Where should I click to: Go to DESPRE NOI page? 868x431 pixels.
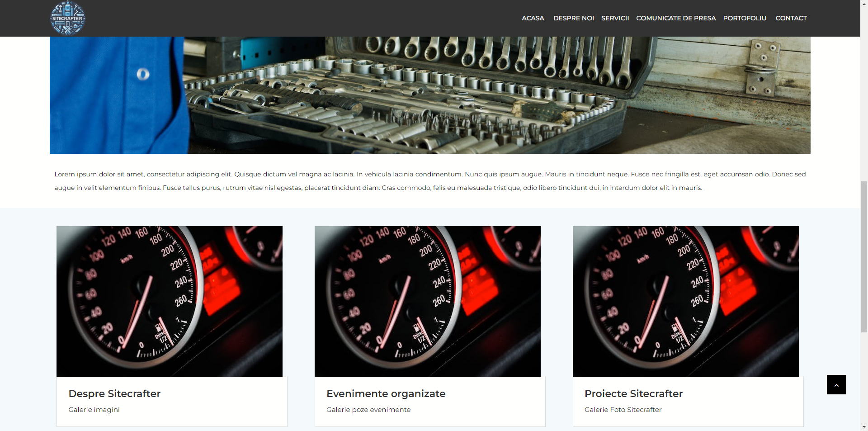tap(573, 18)
